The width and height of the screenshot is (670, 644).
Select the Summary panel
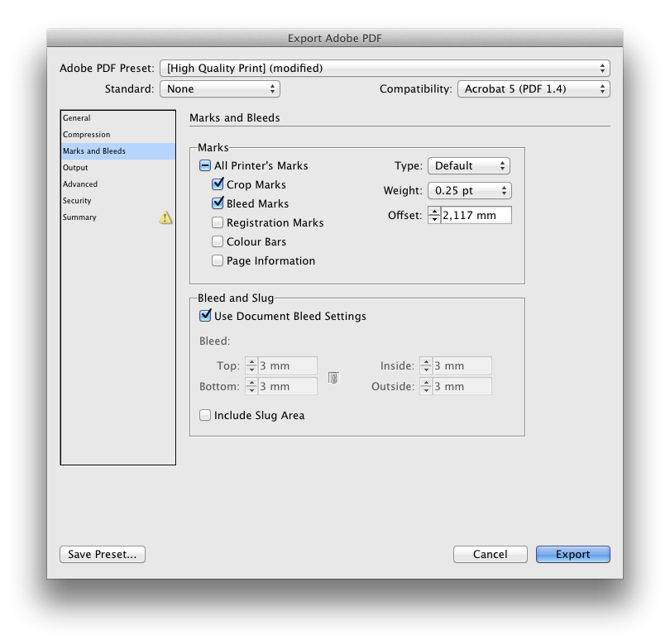tap(118, 217)
